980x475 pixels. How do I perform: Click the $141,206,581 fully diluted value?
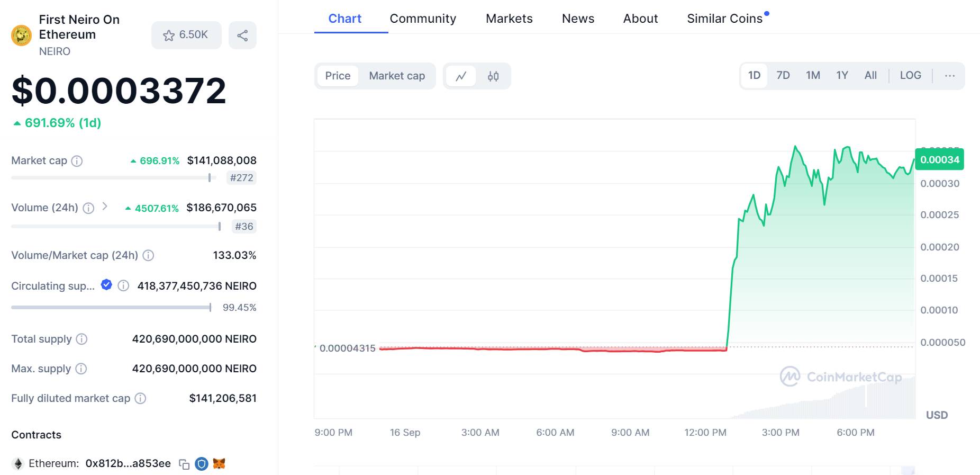click(x=223, y=398)
